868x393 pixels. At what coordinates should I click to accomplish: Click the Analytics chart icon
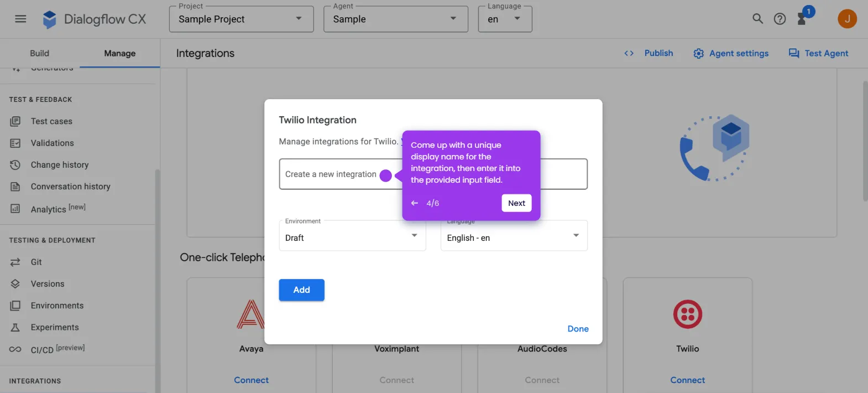click(15, 209)
